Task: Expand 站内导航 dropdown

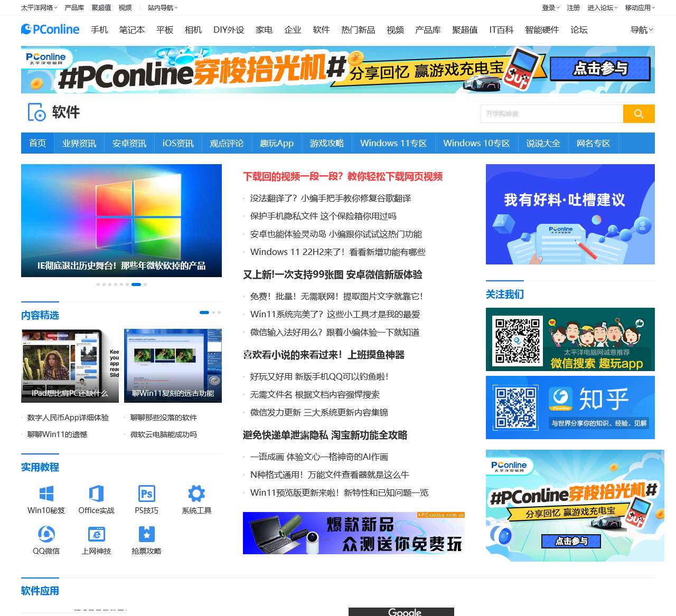Action: pyautogui.click(x=163, y=7)
